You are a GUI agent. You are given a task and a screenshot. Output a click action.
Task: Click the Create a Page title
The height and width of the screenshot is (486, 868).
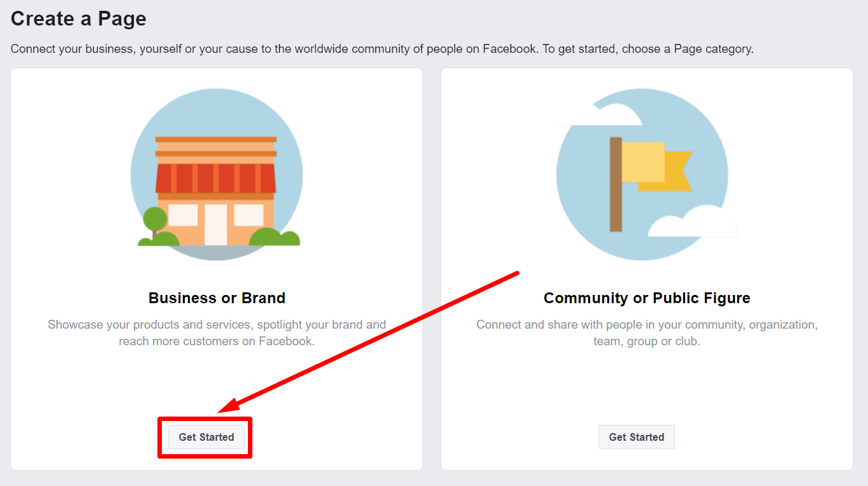point(78,18)
